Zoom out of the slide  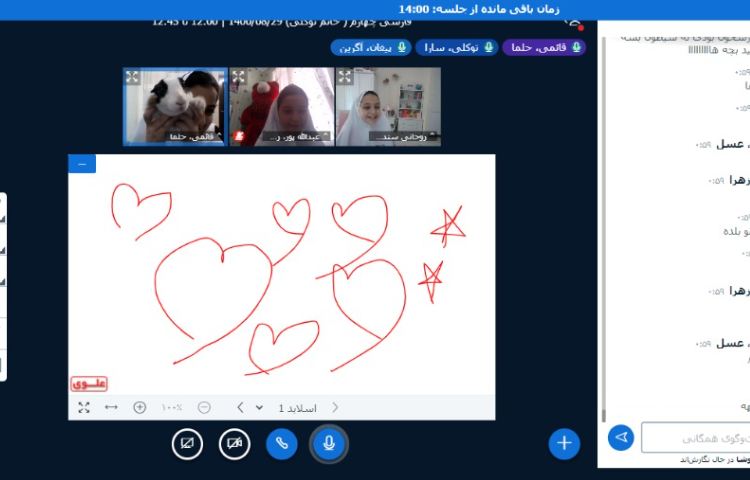204,407
